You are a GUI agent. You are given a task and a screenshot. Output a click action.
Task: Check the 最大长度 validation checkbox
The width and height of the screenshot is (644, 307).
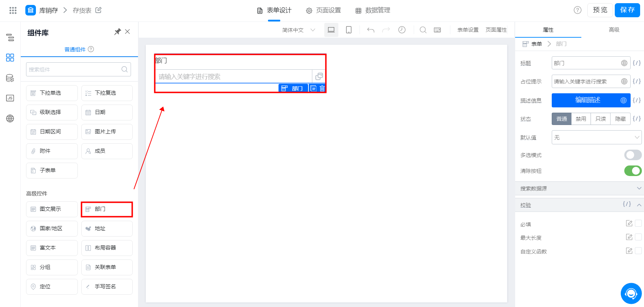point(638,237)
